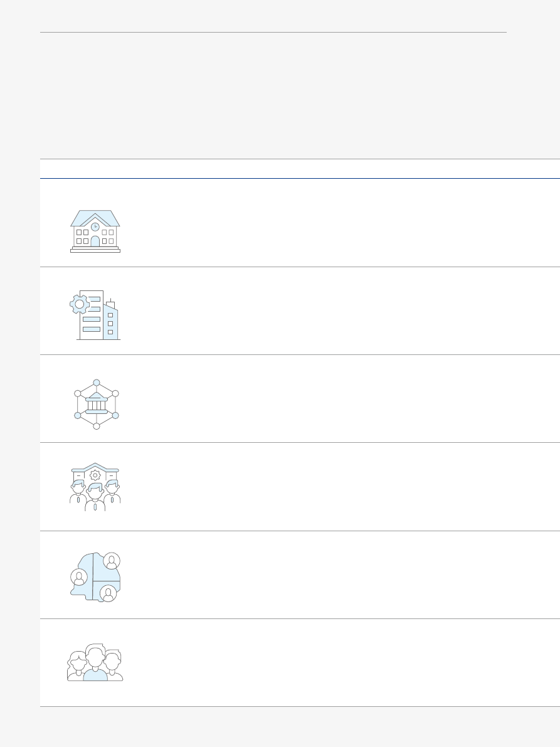Click the empty header row above the school row

coord(300,169)
